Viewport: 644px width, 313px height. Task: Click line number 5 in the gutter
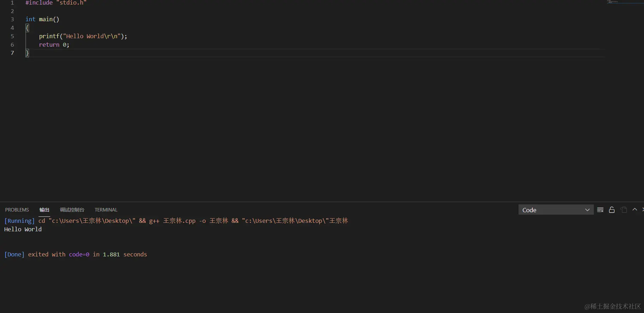(12, 36)
